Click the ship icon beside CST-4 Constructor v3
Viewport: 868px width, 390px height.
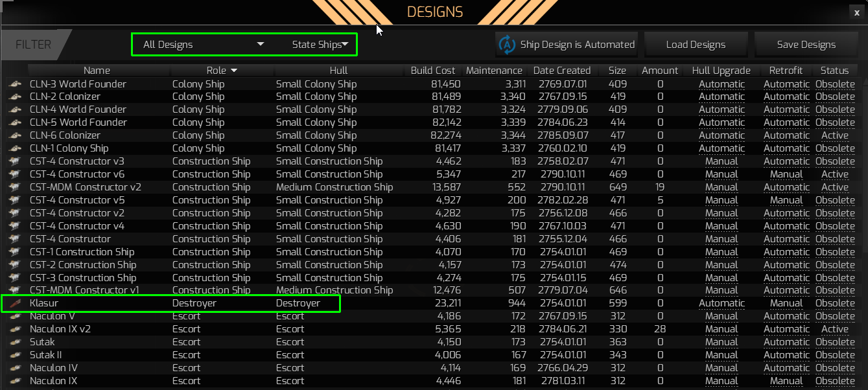[14, 161]
